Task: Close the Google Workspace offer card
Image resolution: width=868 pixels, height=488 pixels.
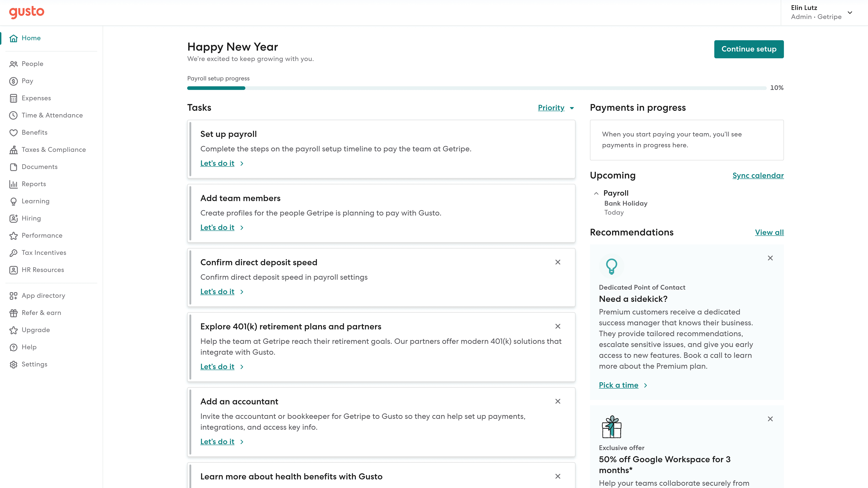Action: [x=770, y=419]
